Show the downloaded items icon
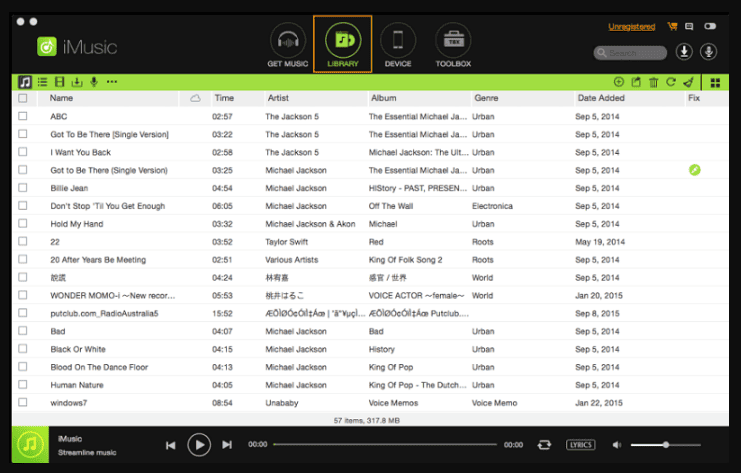Screen dimensions: 741x473 [77, 82]
